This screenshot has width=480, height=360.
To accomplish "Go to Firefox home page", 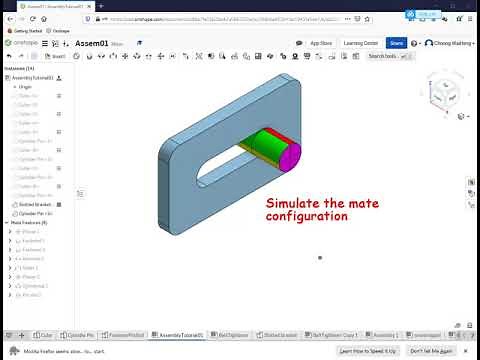I will [44, 19].
